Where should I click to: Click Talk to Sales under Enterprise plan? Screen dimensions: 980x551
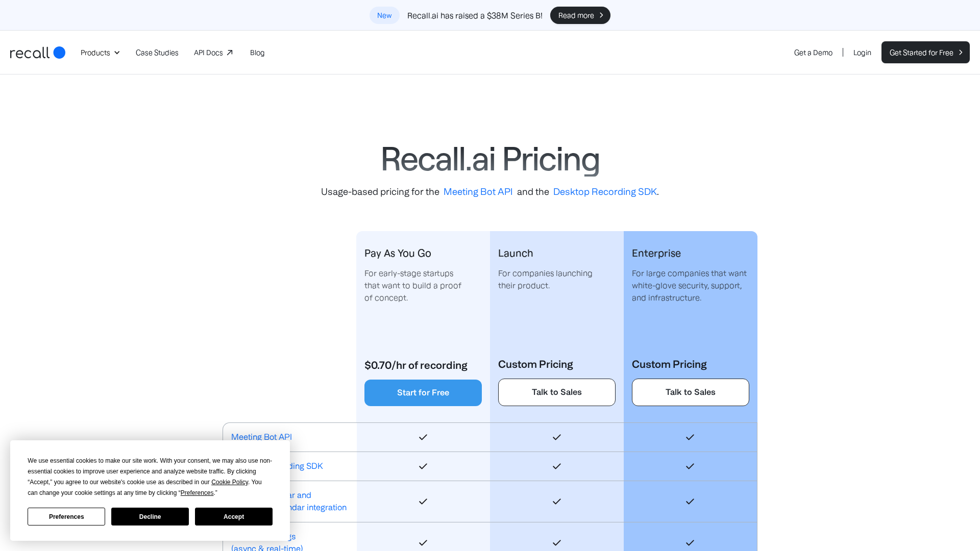[x=690, y=392]
